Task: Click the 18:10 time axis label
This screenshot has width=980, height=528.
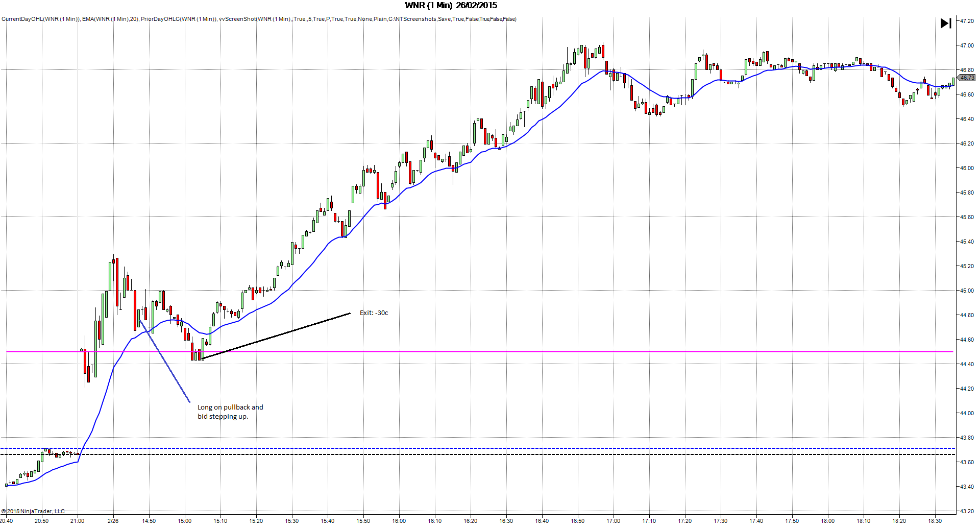Action: 864,521
